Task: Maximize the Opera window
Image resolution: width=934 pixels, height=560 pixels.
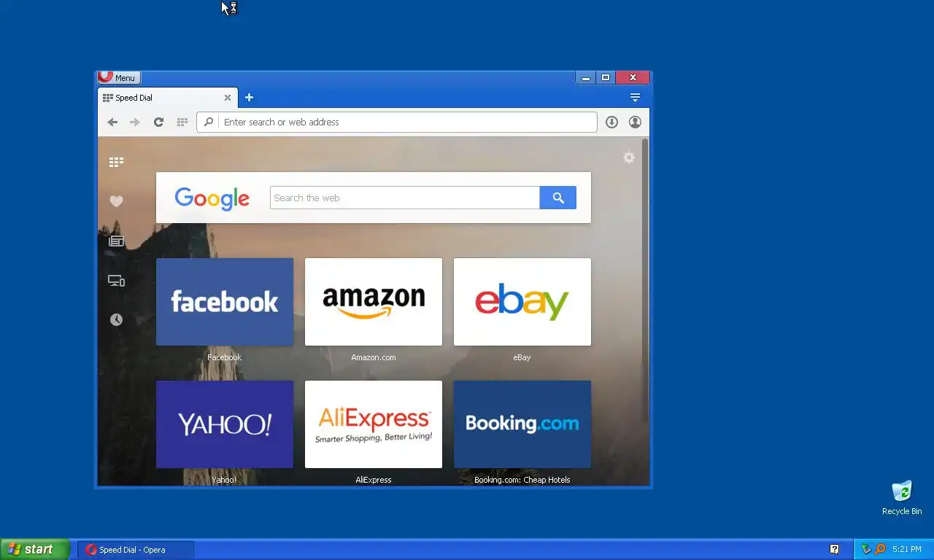Action: (606, 77)
